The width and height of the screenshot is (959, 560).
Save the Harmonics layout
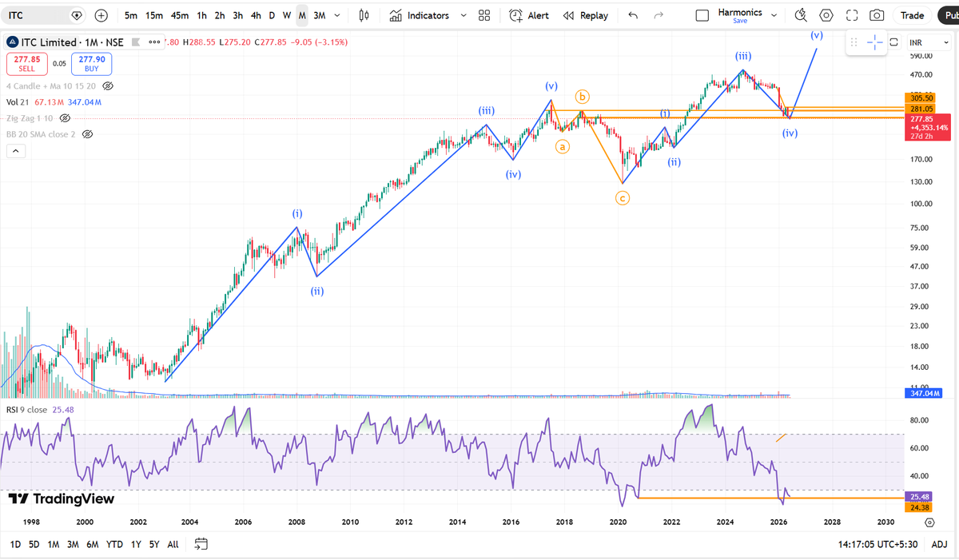740,22
